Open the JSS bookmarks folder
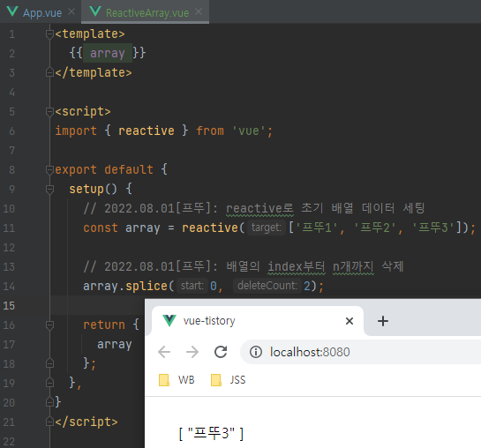The width and height of the screenshot is (481, 448). point(229,380)
